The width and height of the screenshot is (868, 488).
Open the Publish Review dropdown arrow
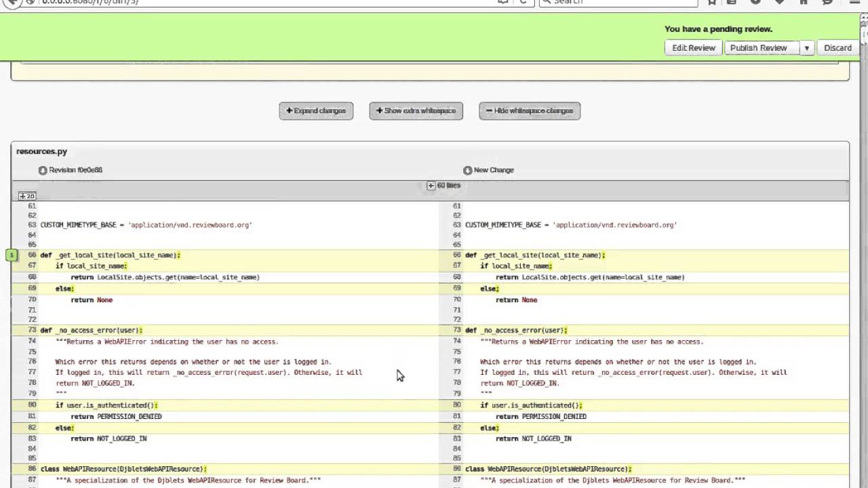(x=806, y=47)
